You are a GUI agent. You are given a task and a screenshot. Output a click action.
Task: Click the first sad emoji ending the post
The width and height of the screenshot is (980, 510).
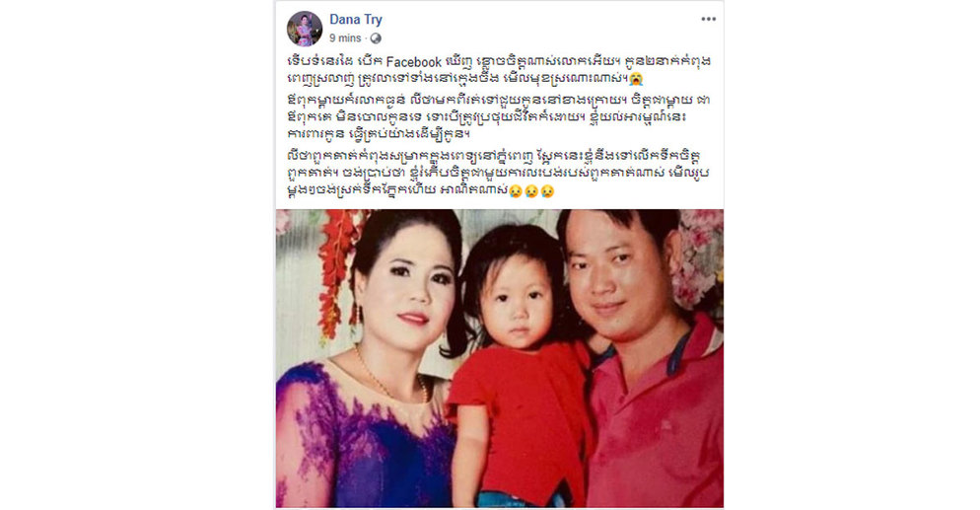(516, 191)
